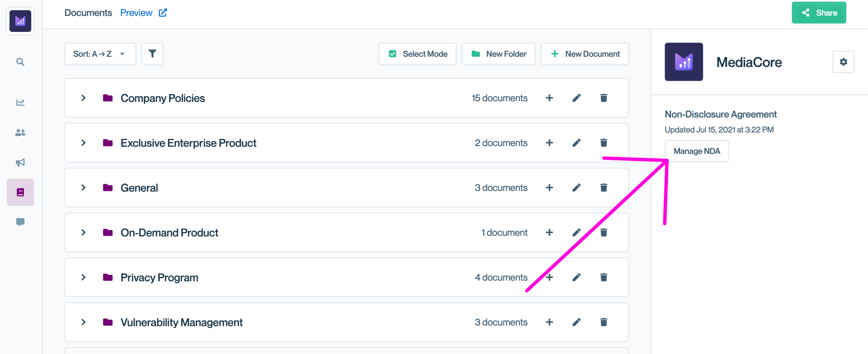Expand the Vulnerability Management chevron
Image resolution: width=868 pixels, height=354 pixels.
[84, 322]
